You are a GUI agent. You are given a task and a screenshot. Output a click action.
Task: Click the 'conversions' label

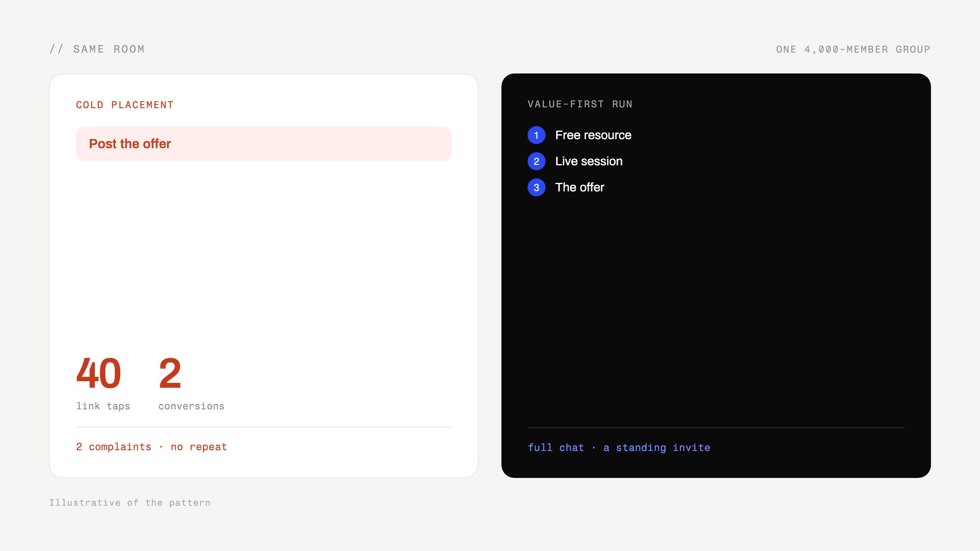[x=192, y=406]
